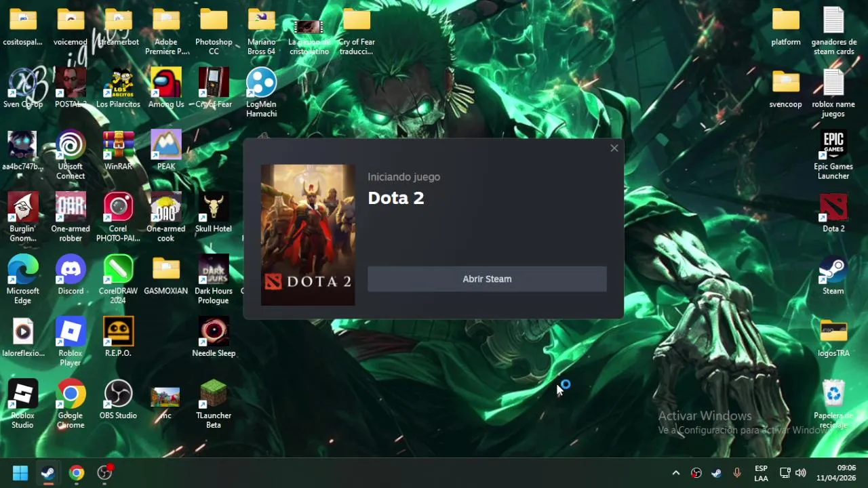Select the R.E.P.O. game shortcut
This screenshot has width=868, height=488.
tap(118, 338)
